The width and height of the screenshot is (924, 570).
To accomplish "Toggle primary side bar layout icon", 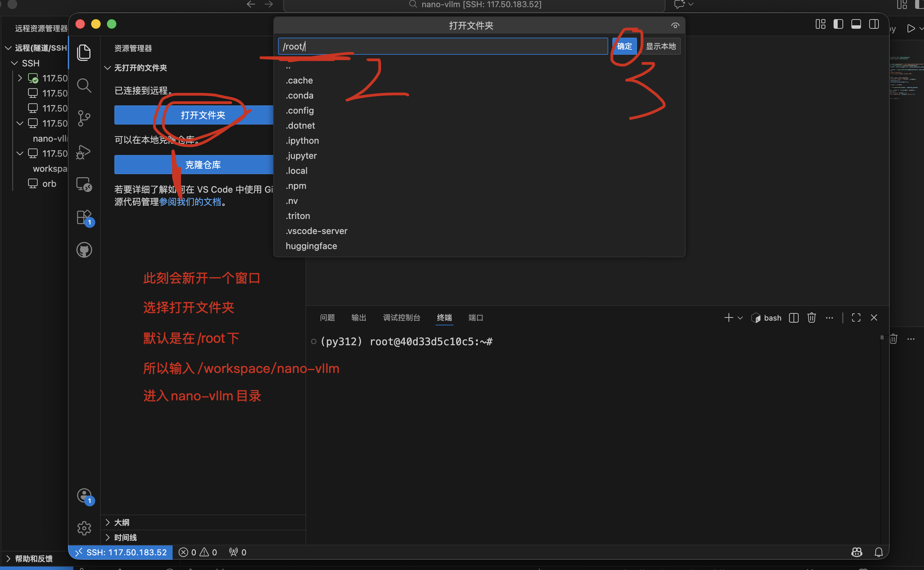I will (x=838, y=25).
